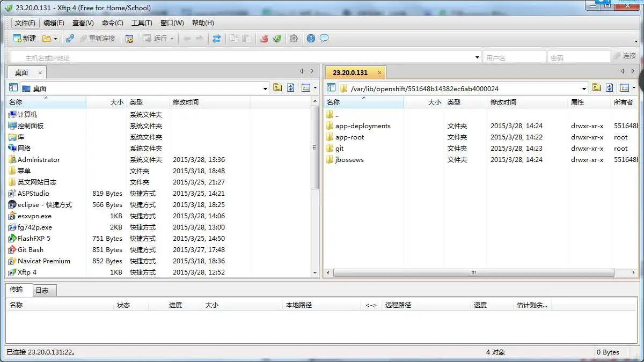
Task: Open the 窗口(W) menu
Action: [x=172, y=23]
